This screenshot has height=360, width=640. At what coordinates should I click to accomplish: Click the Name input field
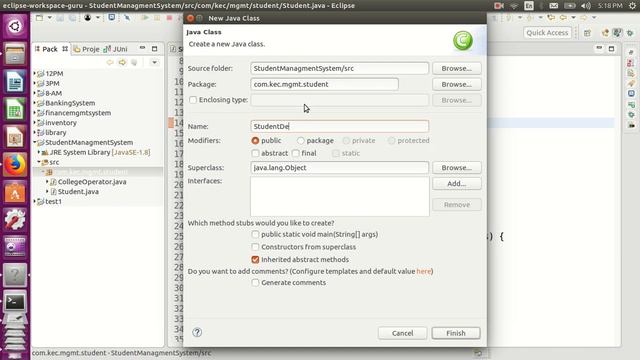[x=340, y=126]
